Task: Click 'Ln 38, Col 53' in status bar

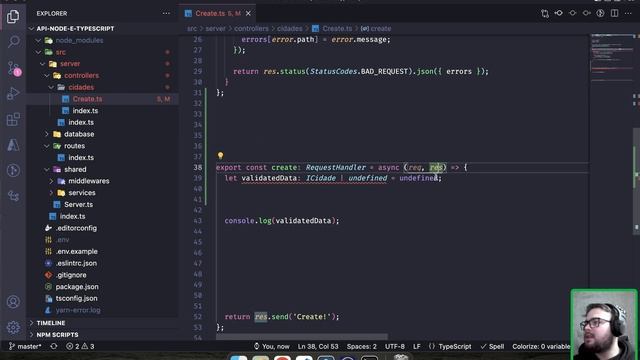Action: pos(318,347)
